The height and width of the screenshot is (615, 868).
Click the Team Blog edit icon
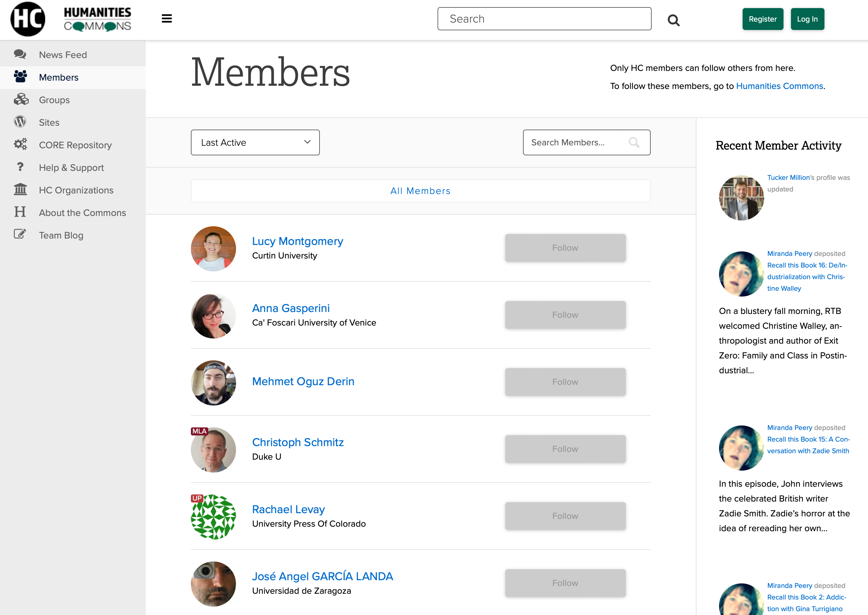pyautogui.click(x=20, y=234)
